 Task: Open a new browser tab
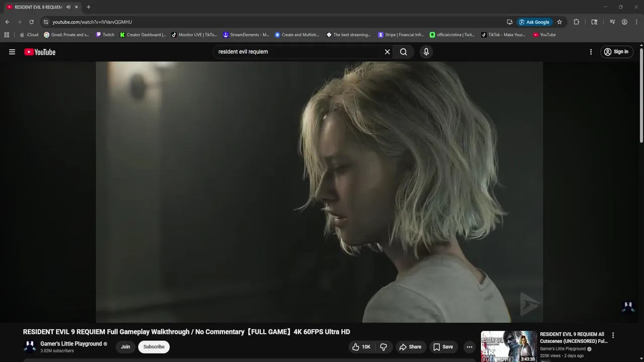[89, 7]
